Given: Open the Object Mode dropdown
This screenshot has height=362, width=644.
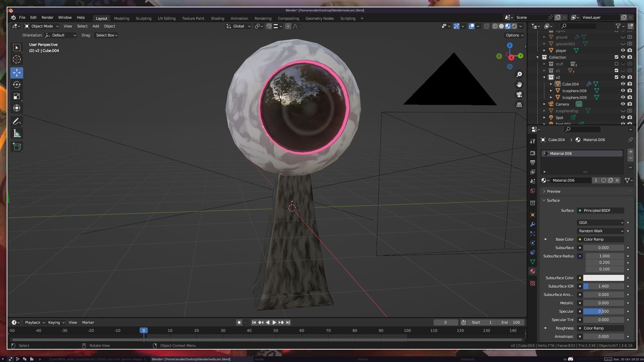Looking at the screenshot, I should click(x=42, y=26).
